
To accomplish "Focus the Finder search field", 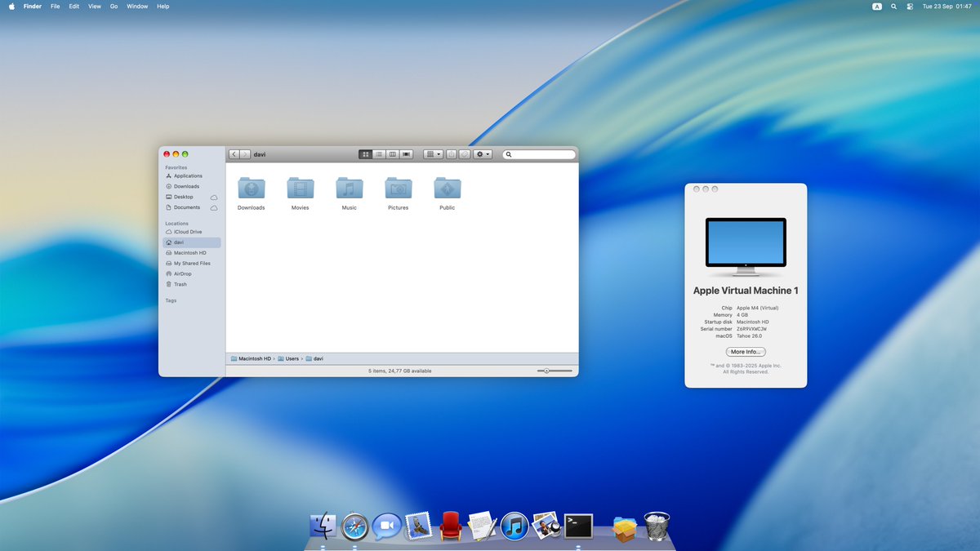I will pos(539,154).
